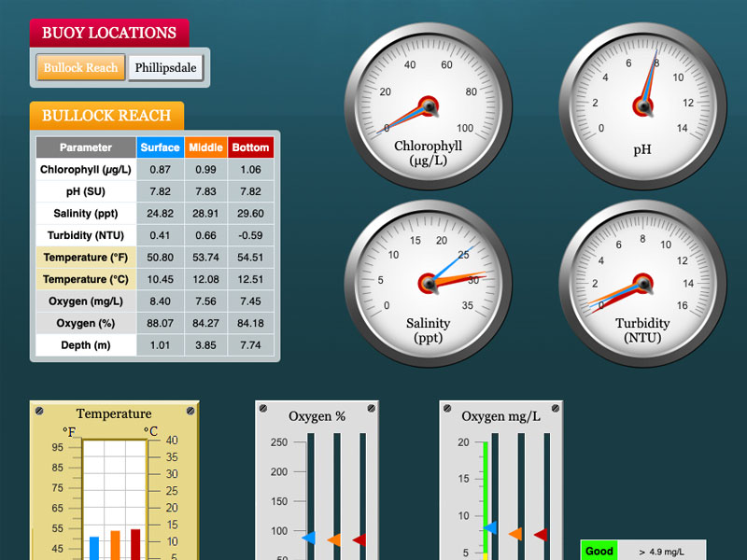The height and width of the screenshot is (560, 747).
Task: Click the Chlorophyll gauge center hub
Action: point(429,106)
